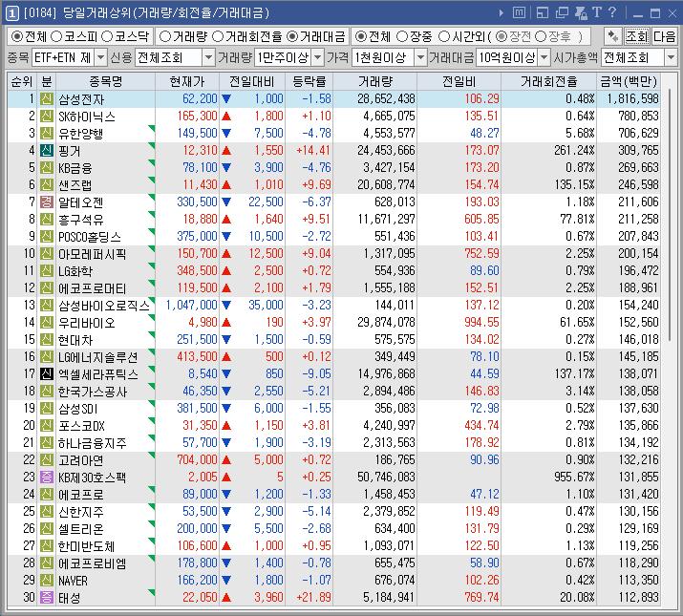The image size is (683, 616).
Task: Sort by the 금액(백만) column header
Action: (629, 81)
